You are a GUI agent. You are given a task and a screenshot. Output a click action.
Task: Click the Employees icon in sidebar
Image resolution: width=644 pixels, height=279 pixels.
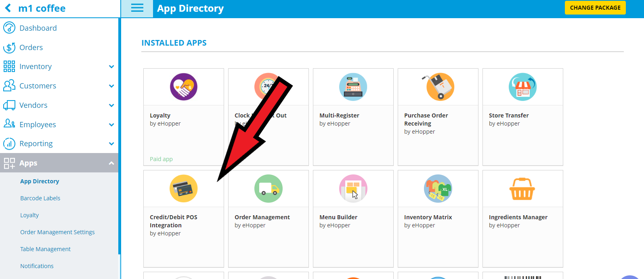click(x=9, y=124)
